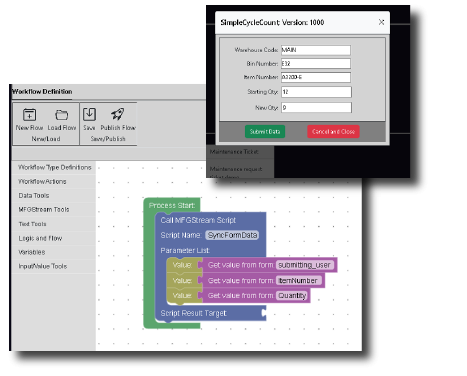Click the New Qty input field
The width and height of the screenshot is (467, 376).
(x=316, y=108)
